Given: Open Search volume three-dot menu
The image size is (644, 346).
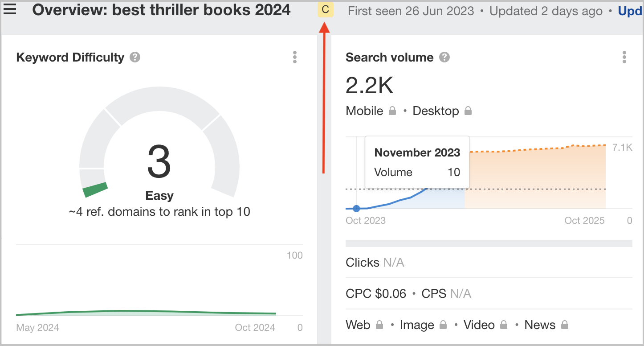Looking at the screenshot, I should [624, 58].
